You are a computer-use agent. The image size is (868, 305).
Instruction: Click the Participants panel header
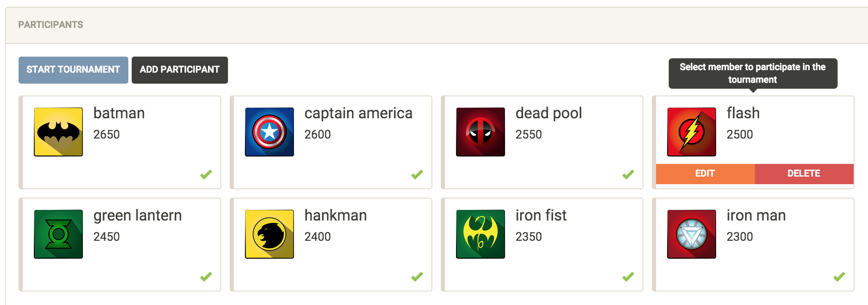coord(51,25)
